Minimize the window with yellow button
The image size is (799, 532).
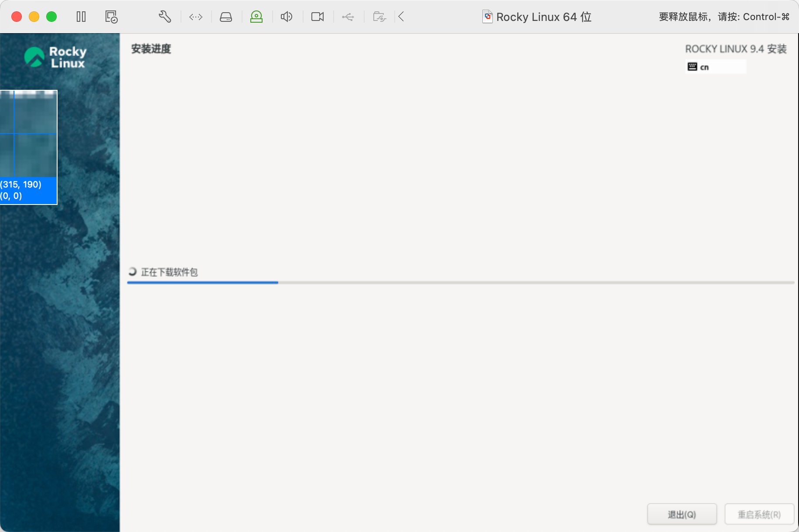(x=34, y=17)
